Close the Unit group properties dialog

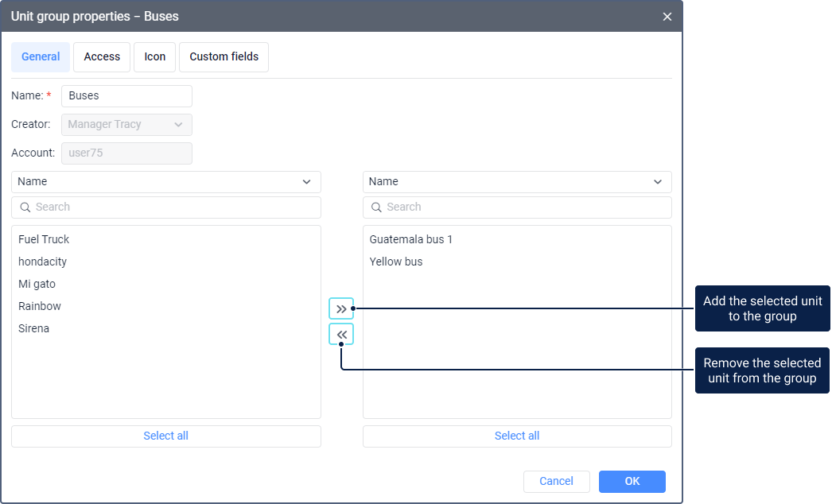pyautogui.click(x=667, y=17)
